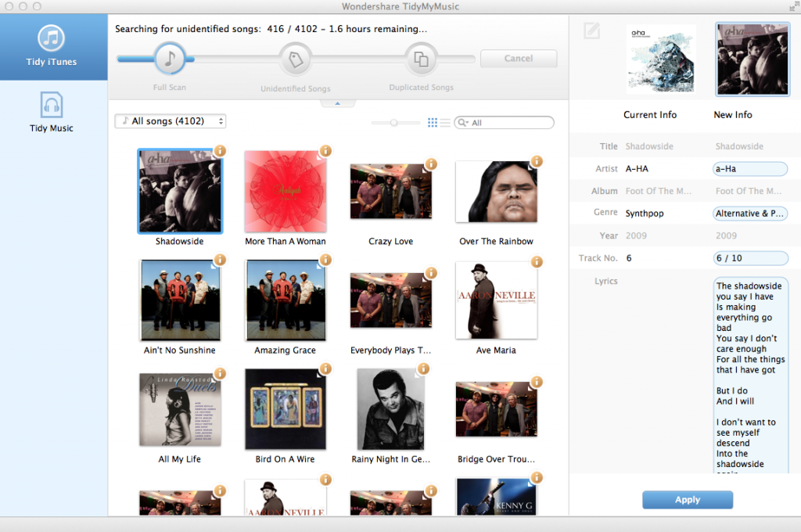The image size is (801, 532).
Task: Cancel the song search
Action: [519, 58]
